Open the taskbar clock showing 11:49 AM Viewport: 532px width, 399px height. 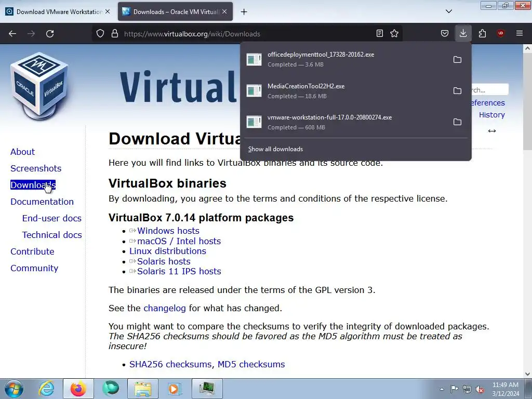pos(506,389)
